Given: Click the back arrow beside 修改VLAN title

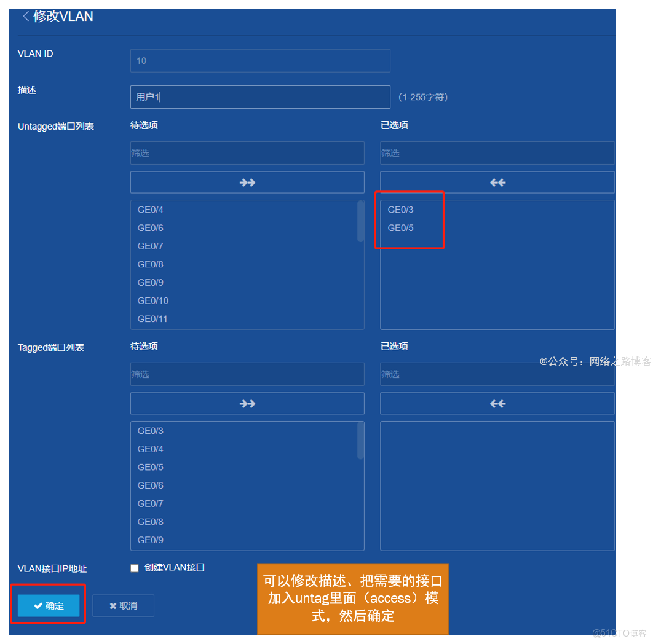Looking at the screenshot, I should coord(26,17).
